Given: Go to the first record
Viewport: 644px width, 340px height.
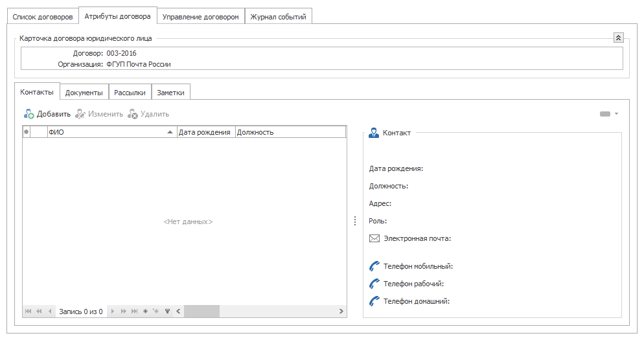Looking at the screenshot, I should (x=28, y=312).
